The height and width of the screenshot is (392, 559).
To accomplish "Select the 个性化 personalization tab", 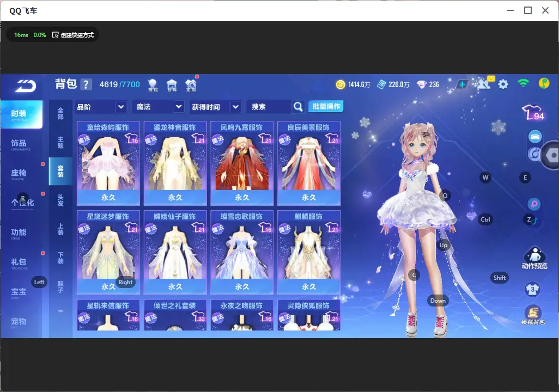I will [21, 204].
